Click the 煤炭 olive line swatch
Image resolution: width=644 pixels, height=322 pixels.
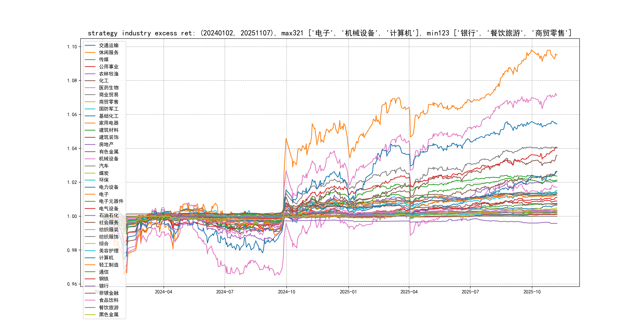[x=90, y=173]
